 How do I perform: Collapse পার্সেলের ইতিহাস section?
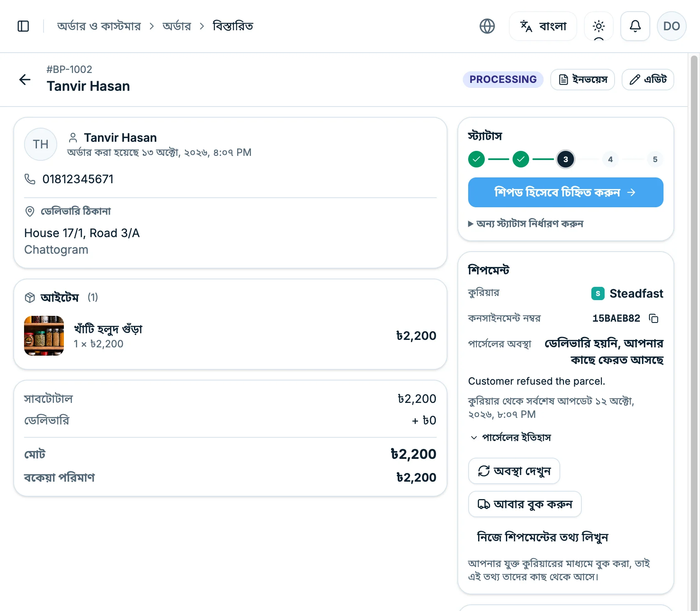[511, 438]
